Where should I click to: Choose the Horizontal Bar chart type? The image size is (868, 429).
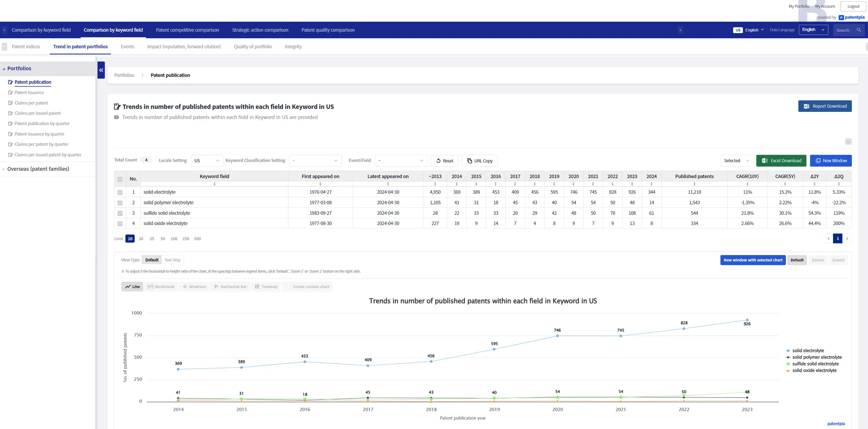click(x=230, y=287)
